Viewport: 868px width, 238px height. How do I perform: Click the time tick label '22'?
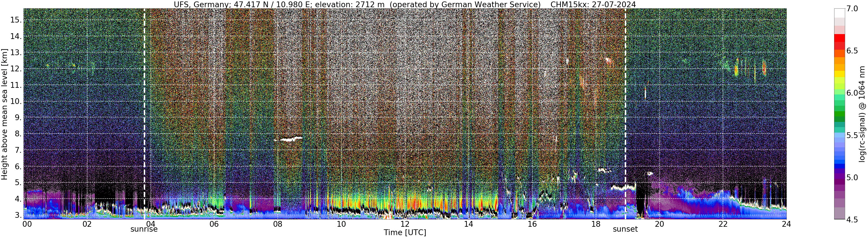723,224
